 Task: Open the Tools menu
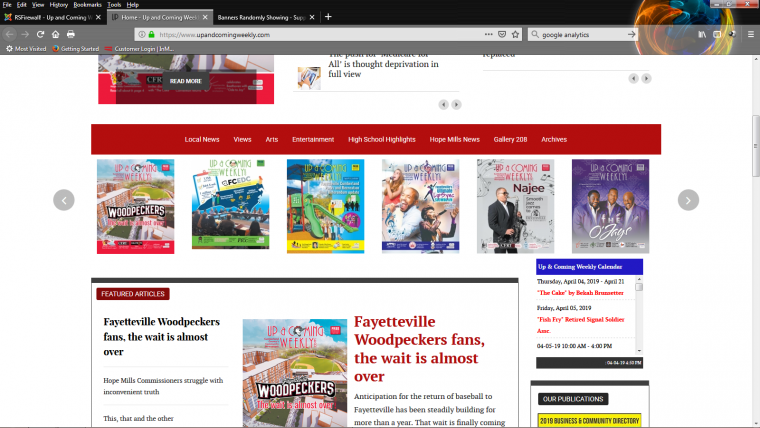[x=114, y=5]
